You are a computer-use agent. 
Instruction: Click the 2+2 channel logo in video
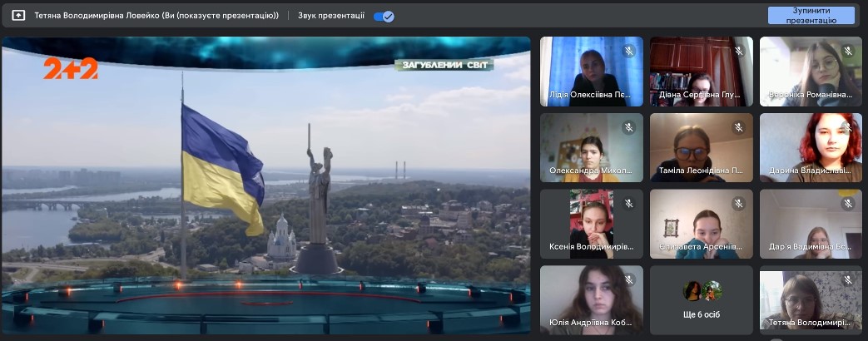[x=71, y=69]
